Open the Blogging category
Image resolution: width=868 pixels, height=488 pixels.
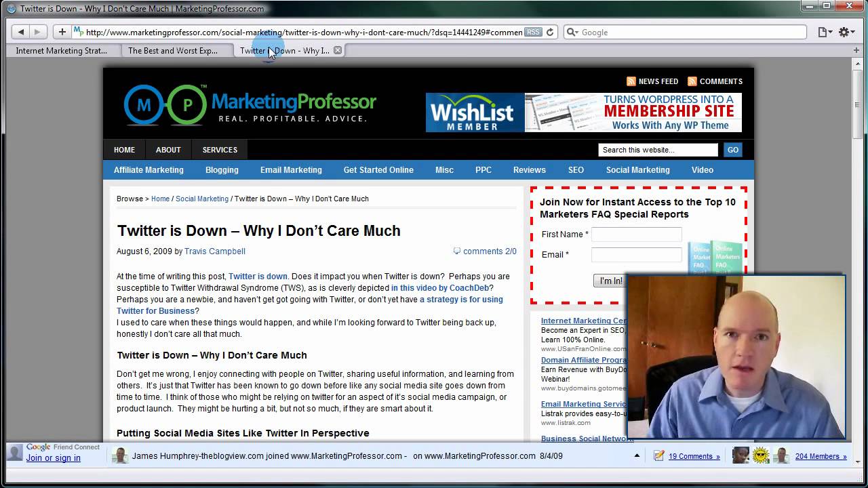tap(222, 170)
